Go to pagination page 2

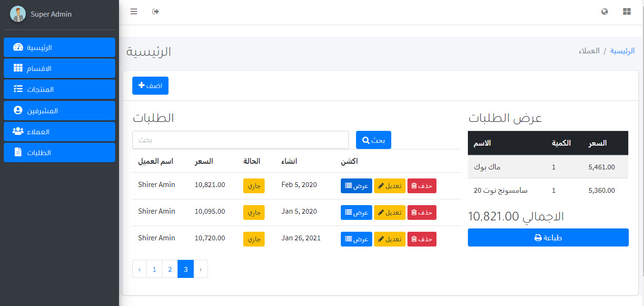tap(170, 269)
